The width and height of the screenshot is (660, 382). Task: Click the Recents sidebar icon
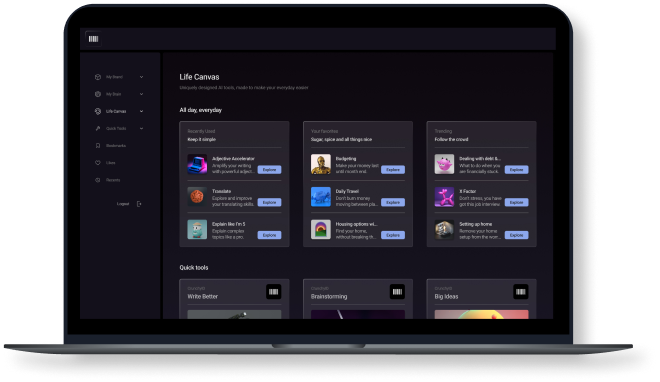point(98,180)
